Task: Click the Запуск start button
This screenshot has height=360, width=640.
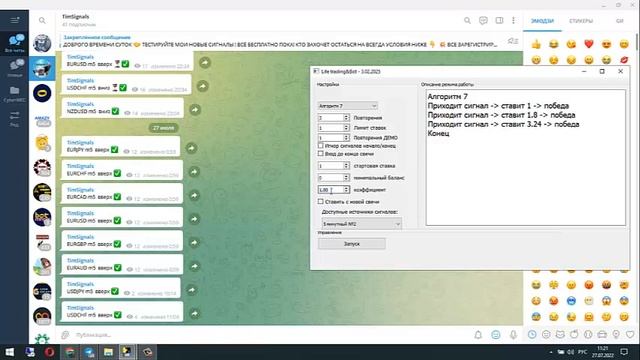Action: click(351, 244)
